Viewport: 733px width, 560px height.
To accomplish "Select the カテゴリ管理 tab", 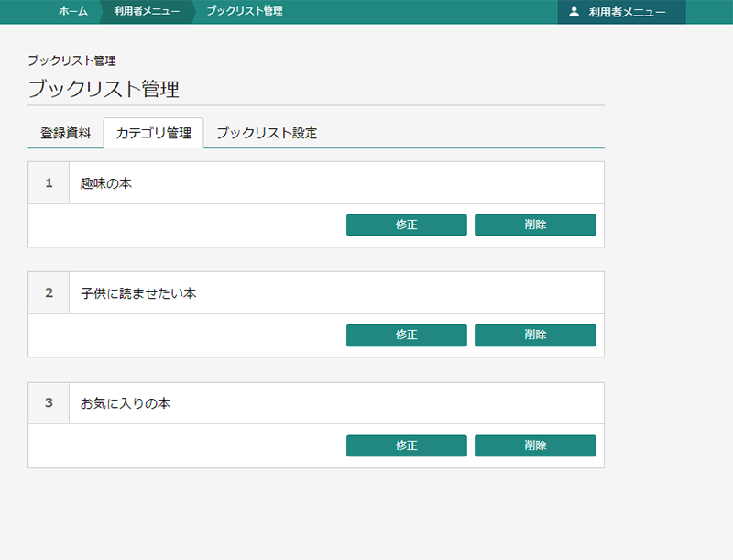I will point(153,133).
